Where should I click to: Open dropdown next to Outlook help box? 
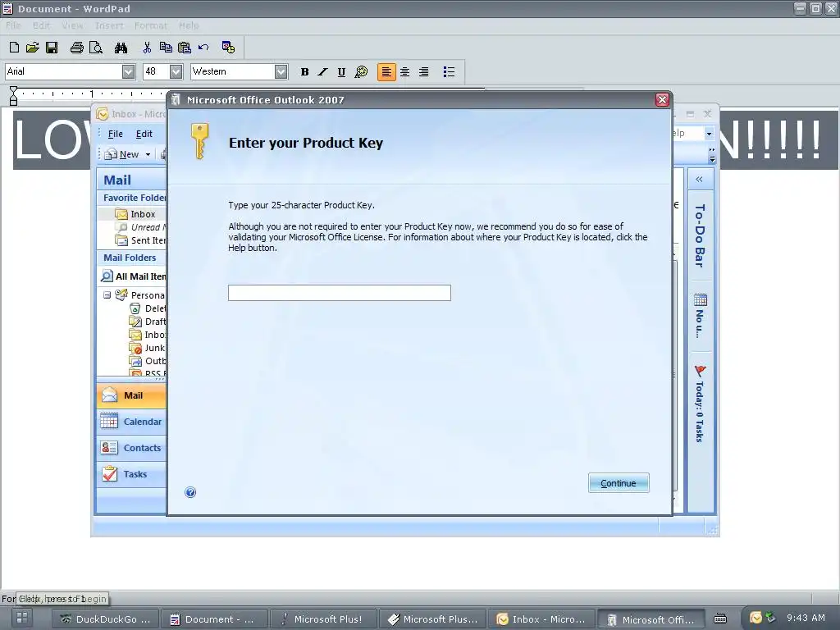(709, 134)
